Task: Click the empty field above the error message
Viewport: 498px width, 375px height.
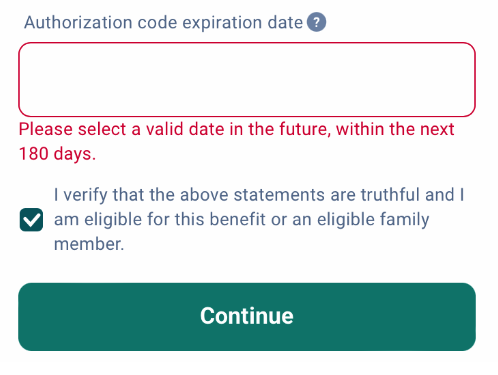Action: tap(247, 79)
